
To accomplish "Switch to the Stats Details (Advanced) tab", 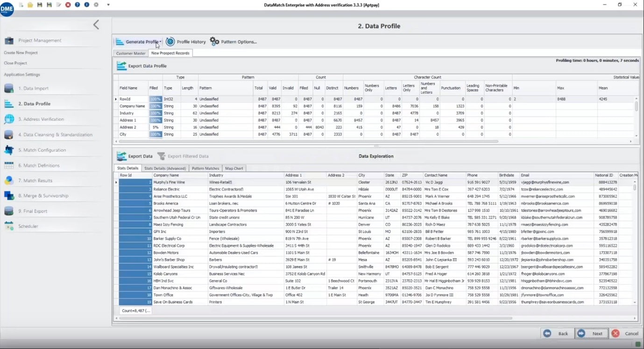I will click(165, 168).
